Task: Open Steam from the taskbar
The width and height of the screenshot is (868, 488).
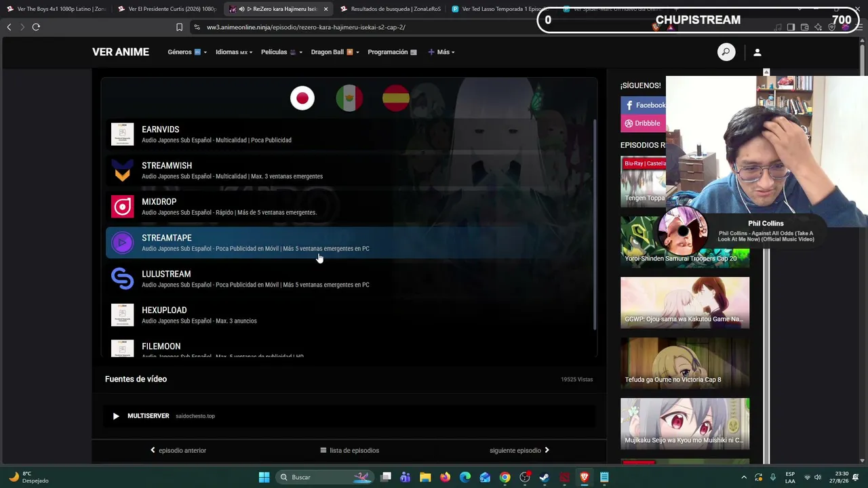Action: point(545,477)
